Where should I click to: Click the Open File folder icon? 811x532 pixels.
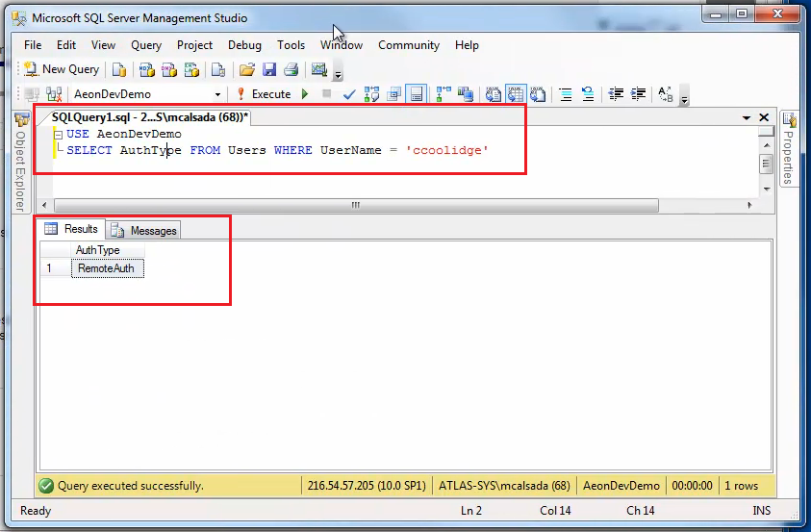247,69
